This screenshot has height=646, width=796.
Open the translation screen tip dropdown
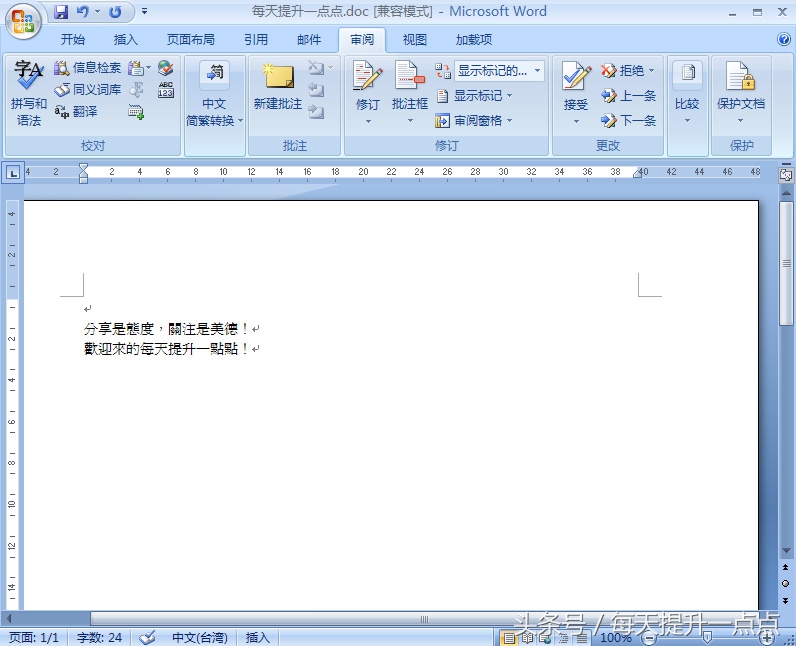coord(139,67)
